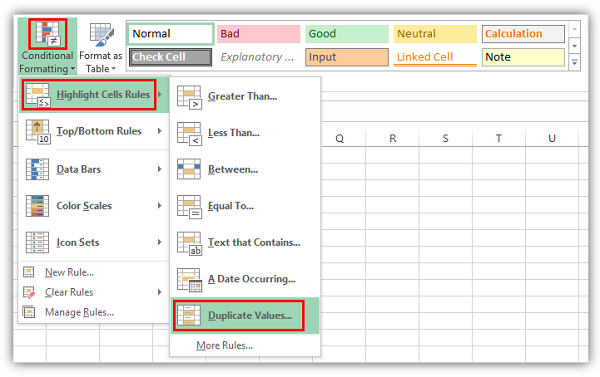Select column U header
600x377 pixels.
coord(552,138)
